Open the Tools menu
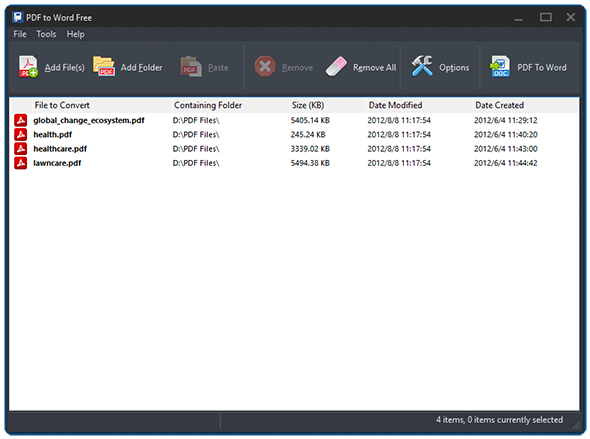590x439 pixels. 46,34
